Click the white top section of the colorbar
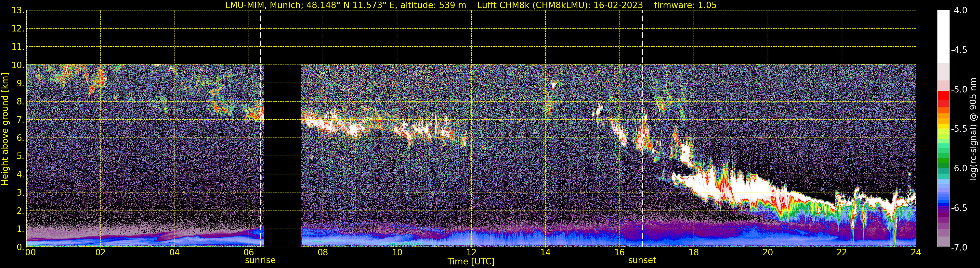 tap(943, 37)
